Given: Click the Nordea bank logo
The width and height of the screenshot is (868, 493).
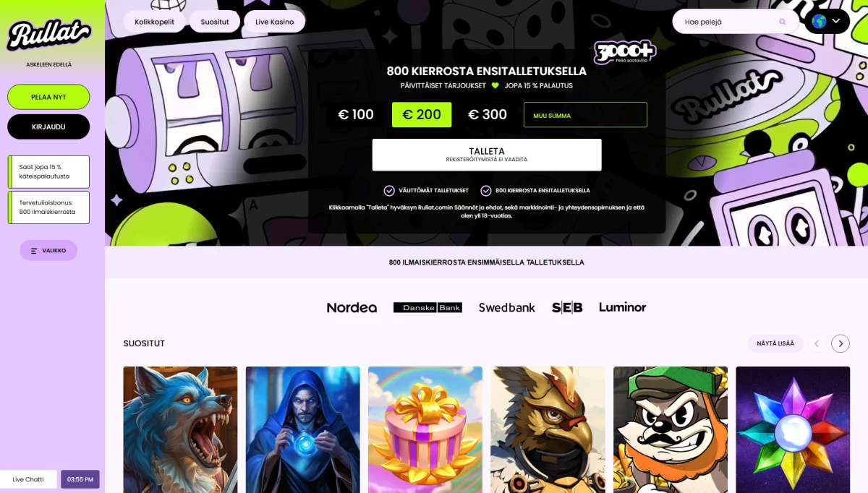Looking at the screenshot, I should 352,307.
